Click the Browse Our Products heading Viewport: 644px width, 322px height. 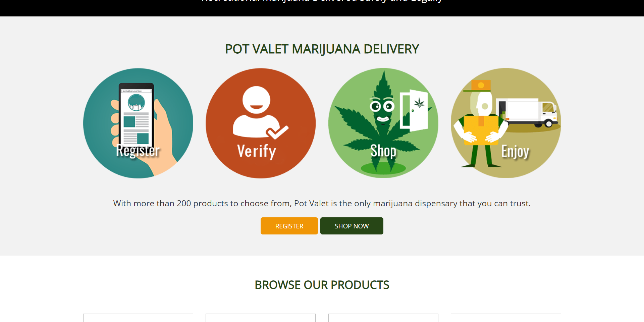(x=322, y=285)
